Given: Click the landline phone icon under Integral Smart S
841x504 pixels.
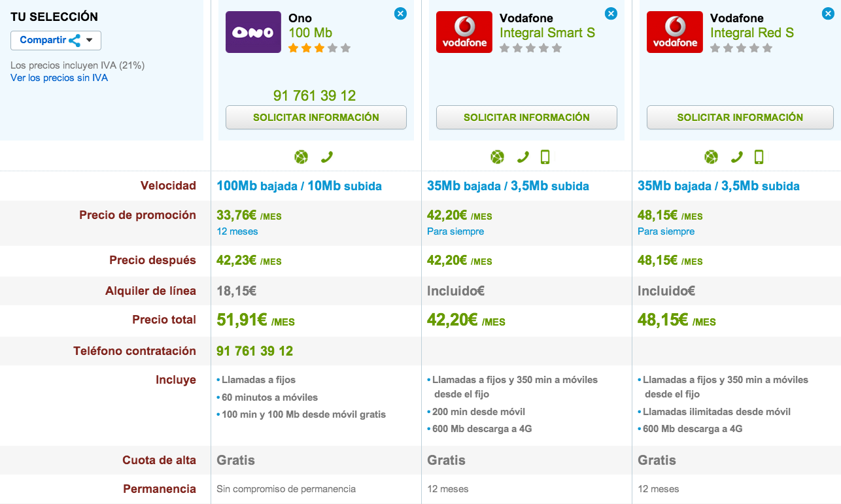Looking at the screenshot, I should pyautogui.click(x=523, y=157).
